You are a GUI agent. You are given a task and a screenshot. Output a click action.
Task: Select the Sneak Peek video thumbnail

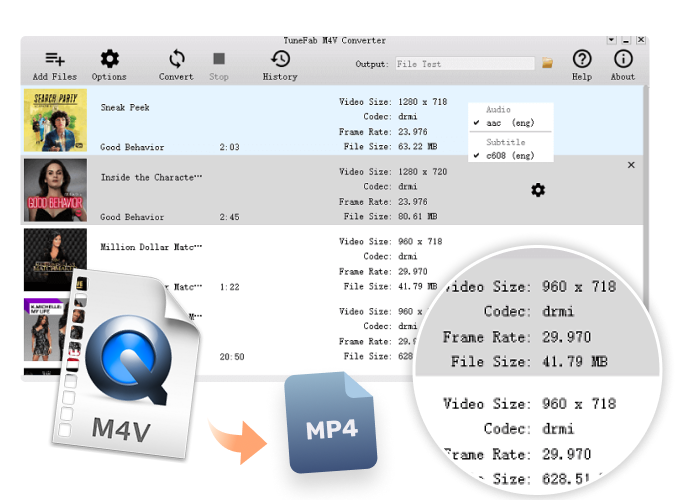[55, 120]
